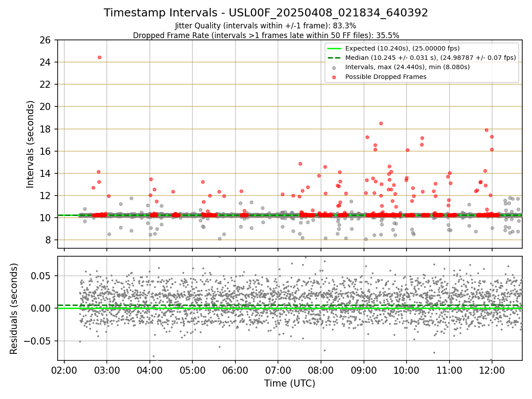Click the '11:00' x-axis tick label

click(450, 370)
